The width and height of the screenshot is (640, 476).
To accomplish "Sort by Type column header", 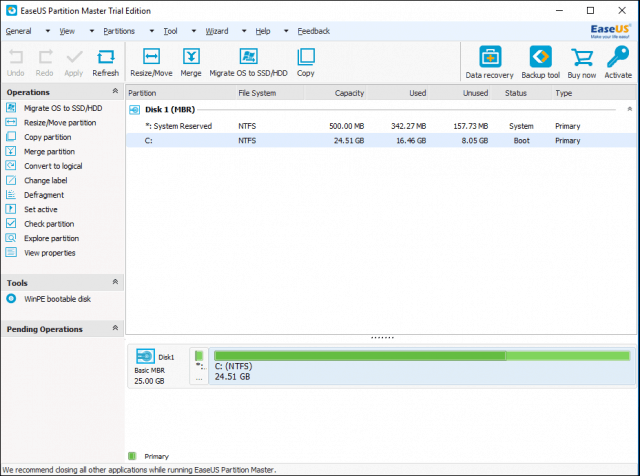I will (594, 93).
